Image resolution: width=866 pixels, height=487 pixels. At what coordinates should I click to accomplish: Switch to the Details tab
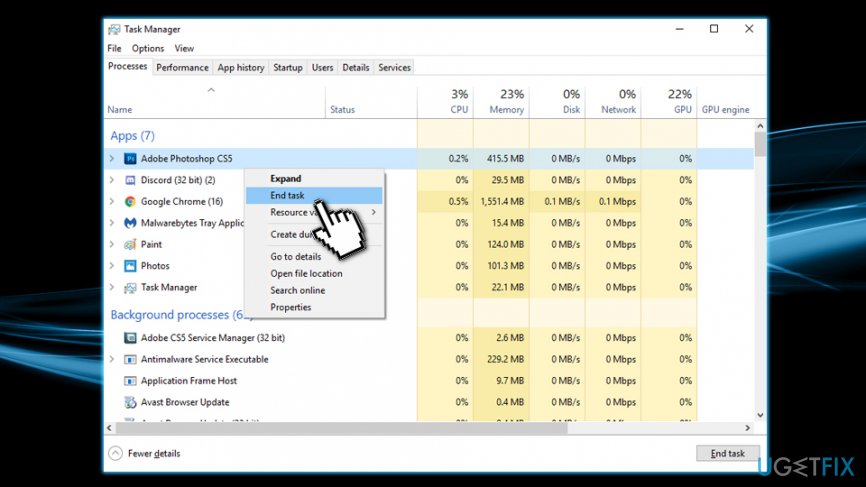click(356, 67)
